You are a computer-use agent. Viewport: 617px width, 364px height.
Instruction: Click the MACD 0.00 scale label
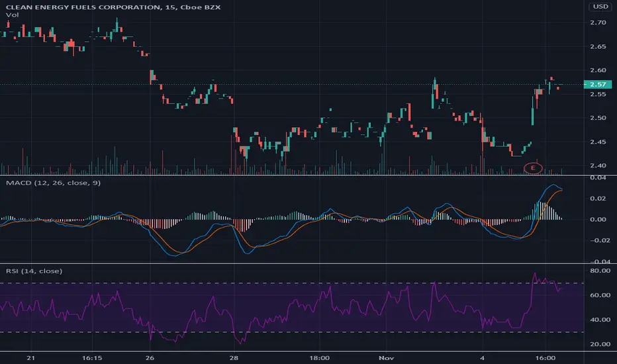[x=598, y=219]
